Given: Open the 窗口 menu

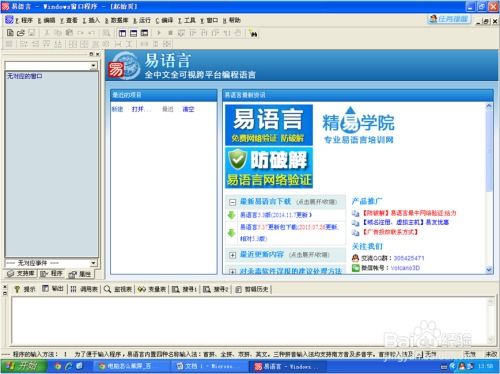Looking at the screenshot, I should pyautogui.click(x=209, y=20).
